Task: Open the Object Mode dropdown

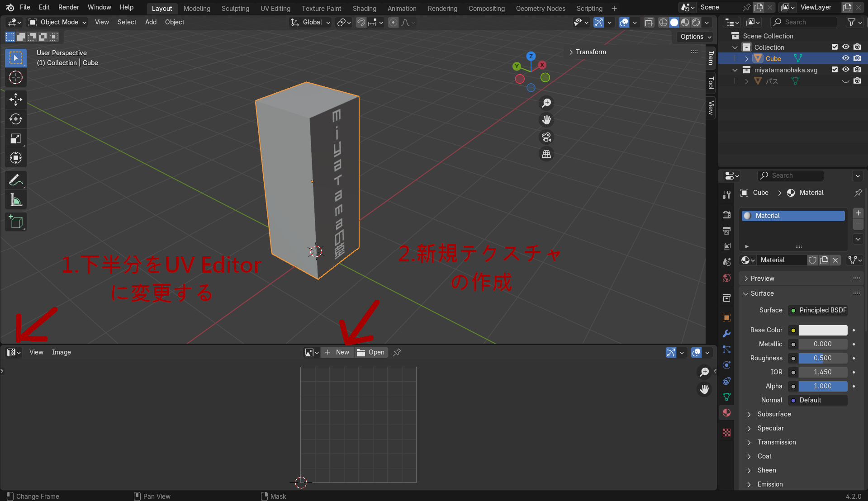Action: [57, 22]
